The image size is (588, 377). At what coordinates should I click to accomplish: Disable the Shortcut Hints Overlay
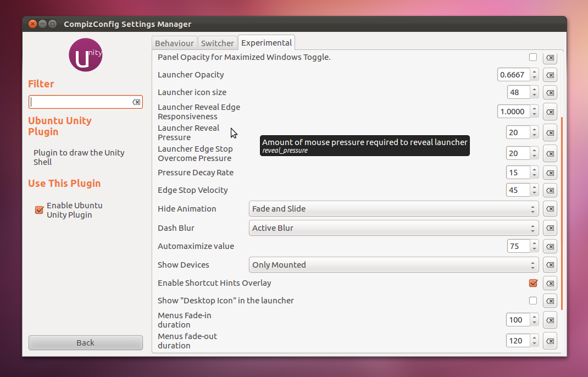(x=533, y=283)
